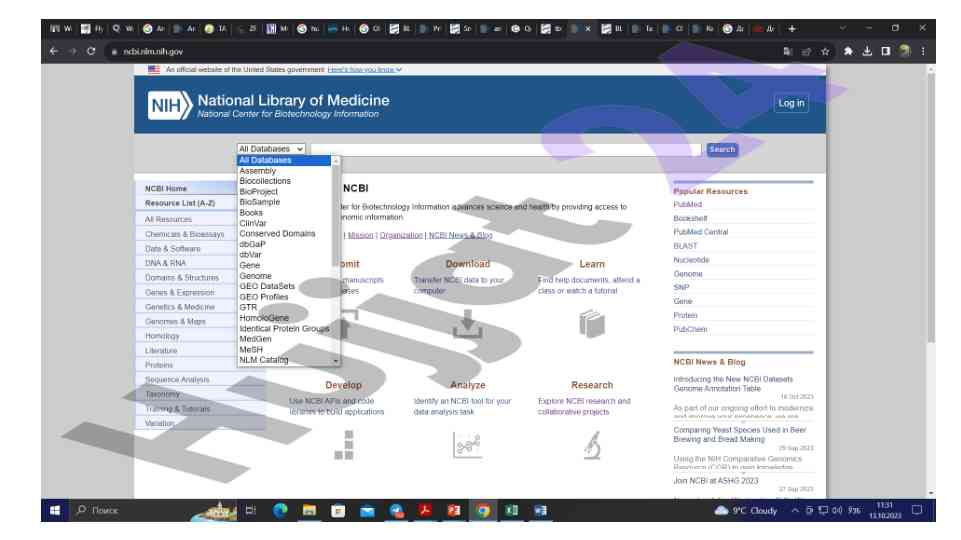Open the Windows Start menu
Screen dimensions: 961x540
55,510
